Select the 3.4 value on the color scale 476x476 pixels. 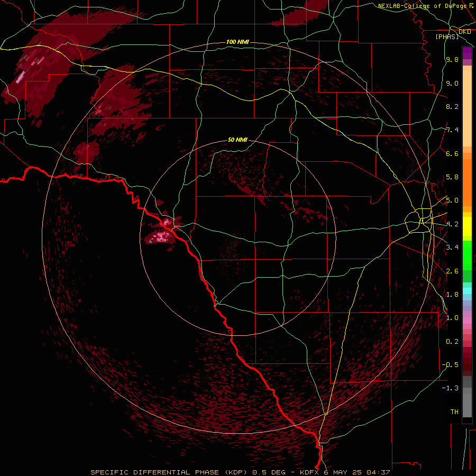coord(452,248)
